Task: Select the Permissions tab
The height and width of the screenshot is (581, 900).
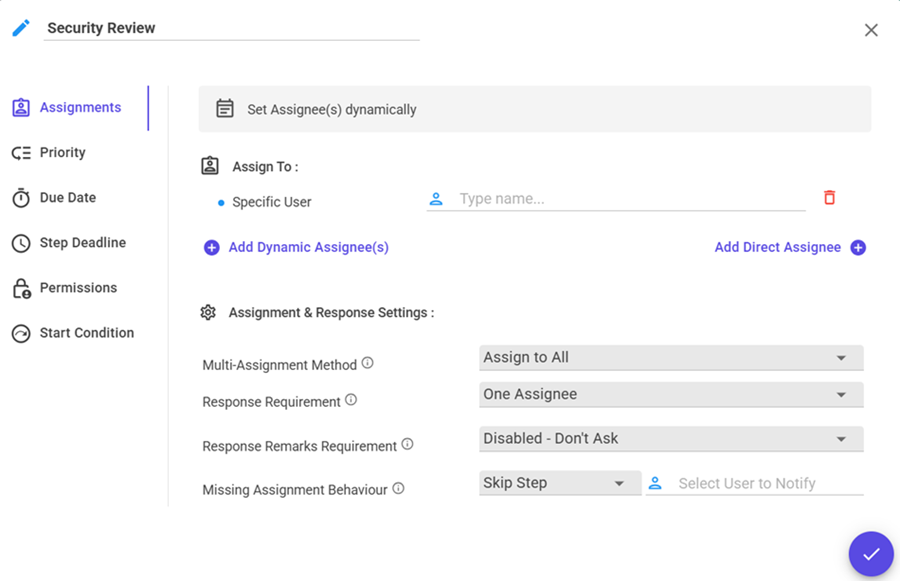Action: [x=78, y=288]
